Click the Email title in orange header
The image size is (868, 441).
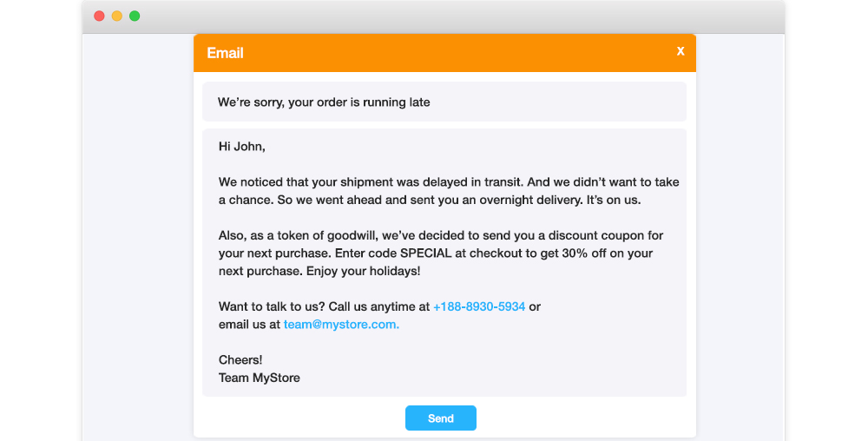[226, 53]
